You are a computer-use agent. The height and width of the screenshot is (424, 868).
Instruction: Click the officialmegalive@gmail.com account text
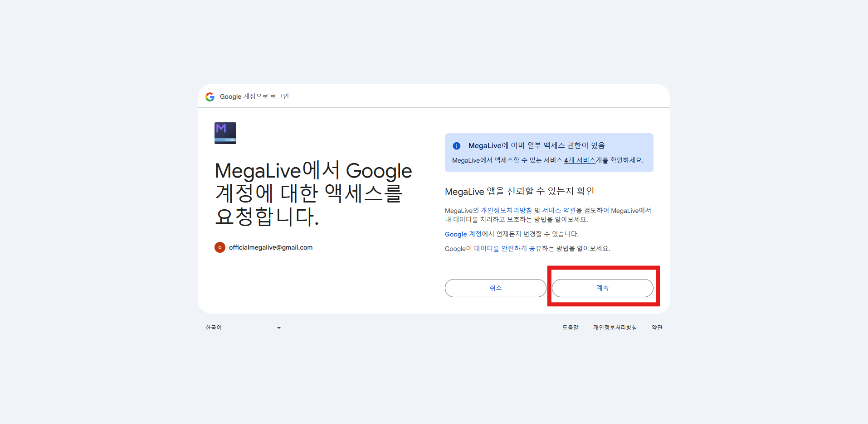click(271, 247)
